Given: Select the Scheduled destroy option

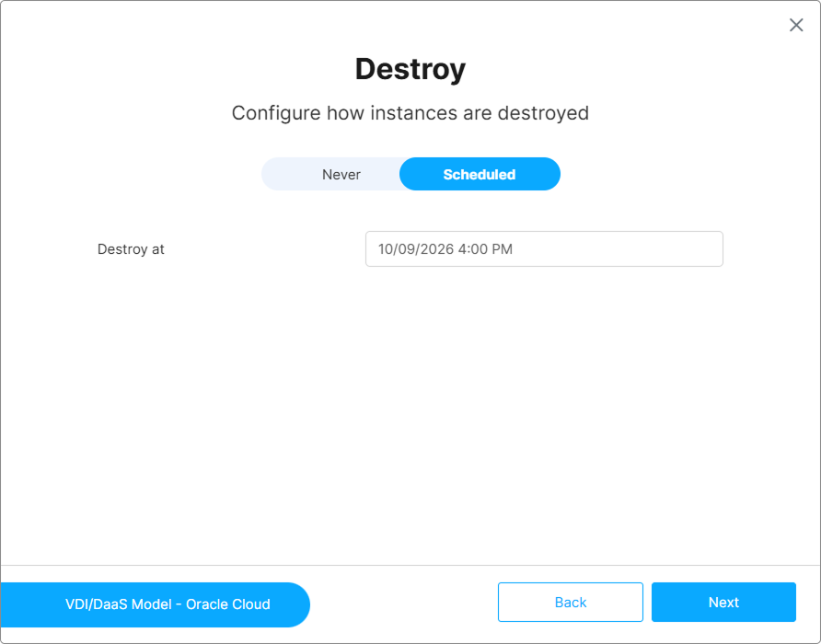Looking at the screenshot, I should 480,175.
